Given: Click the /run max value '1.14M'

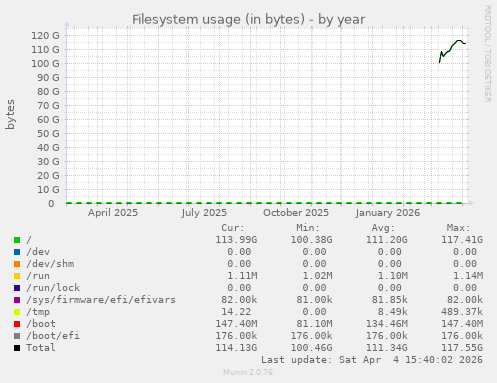Looking at the screenshot, I should click(x=468, y=276).
